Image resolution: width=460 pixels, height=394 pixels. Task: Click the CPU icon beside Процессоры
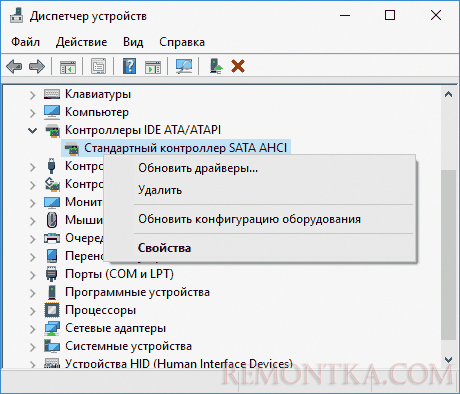(x=52, y=310)
